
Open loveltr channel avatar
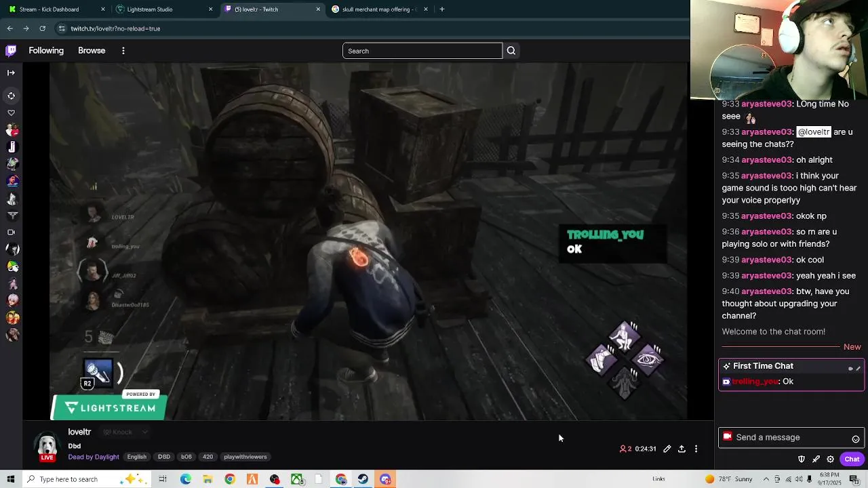pyautogui.click(x=47, y=445)
